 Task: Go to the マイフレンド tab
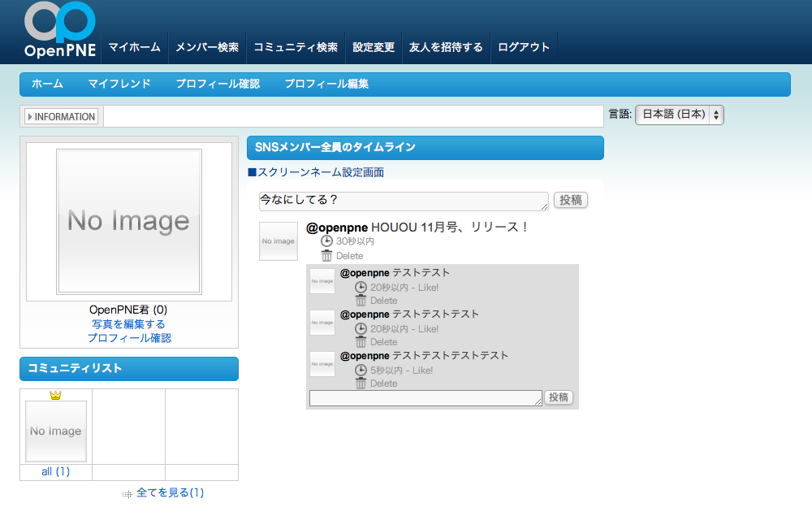pyautogui.click(x=119, y=84)
